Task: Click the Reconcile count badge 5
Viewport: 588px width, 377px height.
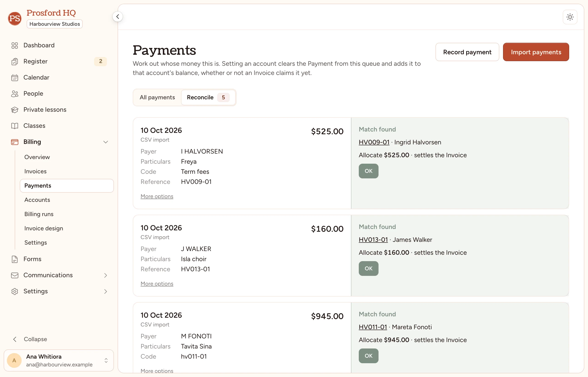Action: 223,97
